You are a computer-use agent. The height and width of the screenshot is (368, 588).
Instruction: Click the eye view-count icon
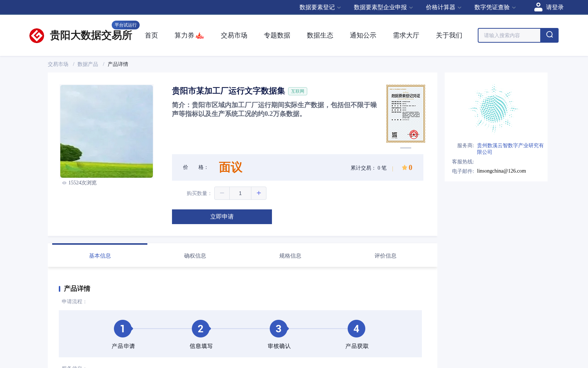(64, 183)
